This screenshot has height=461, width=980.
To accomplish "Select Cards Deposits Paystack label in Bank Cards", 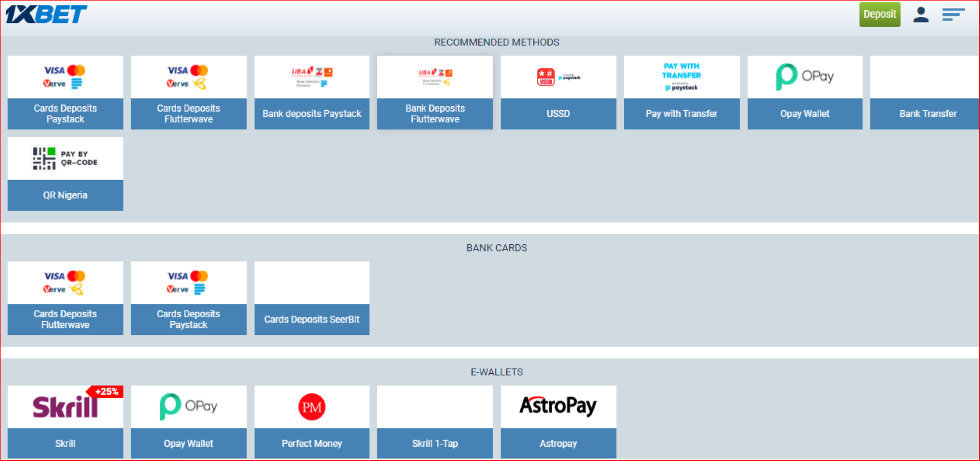I will click(x=188, y=319).
